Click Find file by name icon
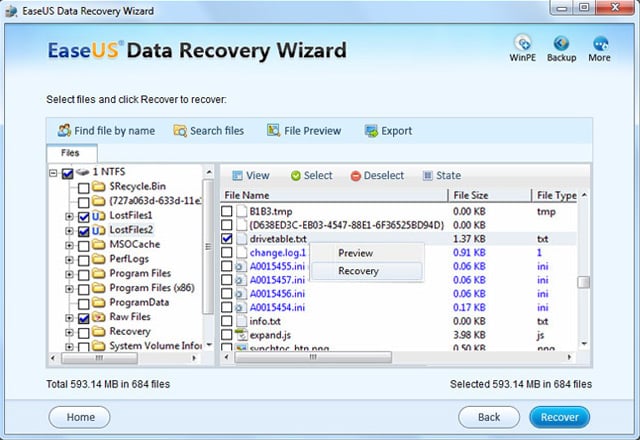The height and width of the screenshot is (440, 640). pyautogui.click(x=64, y=131)
